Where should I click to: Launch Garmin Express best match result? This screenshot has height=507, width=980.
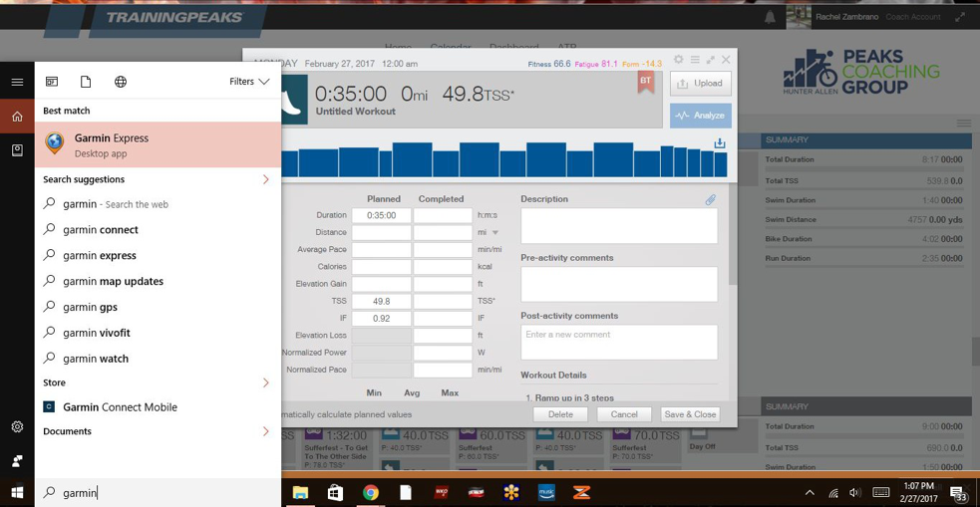click(158, 144)
